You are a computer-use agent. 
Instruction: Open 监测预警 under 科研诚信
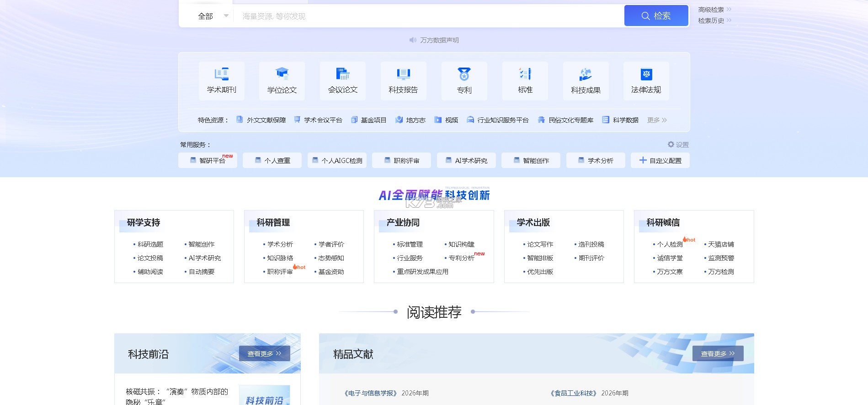(721, 258)
